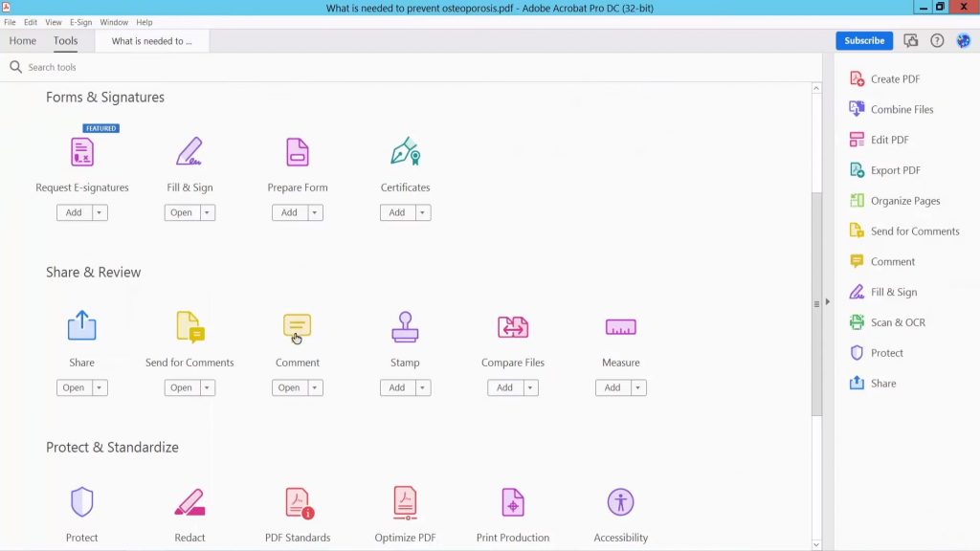Open Organize Pages from the right panel

tap(903, 200)
